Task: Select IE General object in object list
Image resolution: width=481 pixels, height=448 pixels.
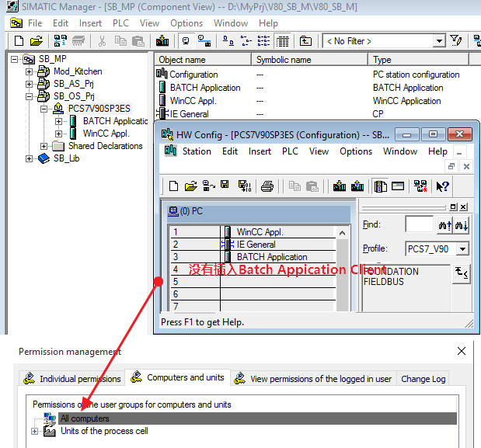Action: (x=190, y=114)
